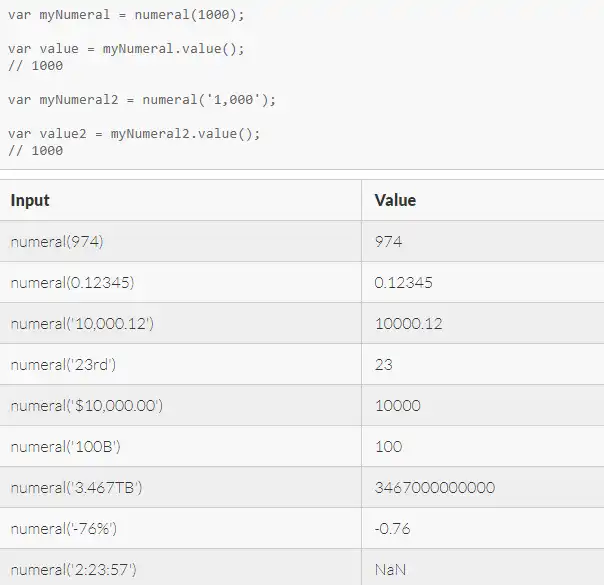Select the NaN value cell
604x585 pixels.
pos(390,570)
